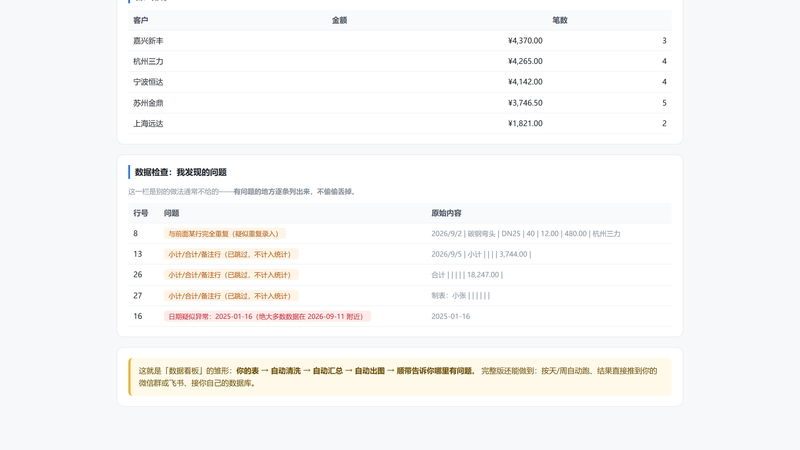
Task: Click the 客户 column header
Action: (140, 20)
